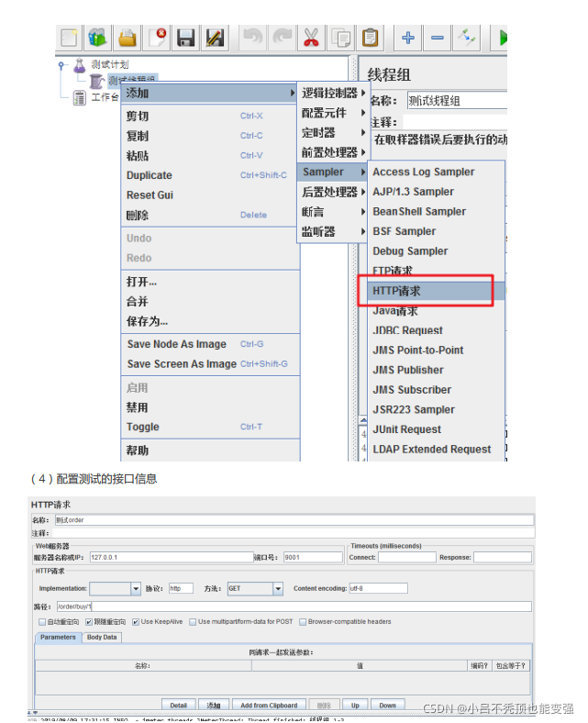The height and width of the screenshot is (723, 588).
Task: Select the 测试计划 flask tree node
Action: pyautogui.click(x=102, y=64)
